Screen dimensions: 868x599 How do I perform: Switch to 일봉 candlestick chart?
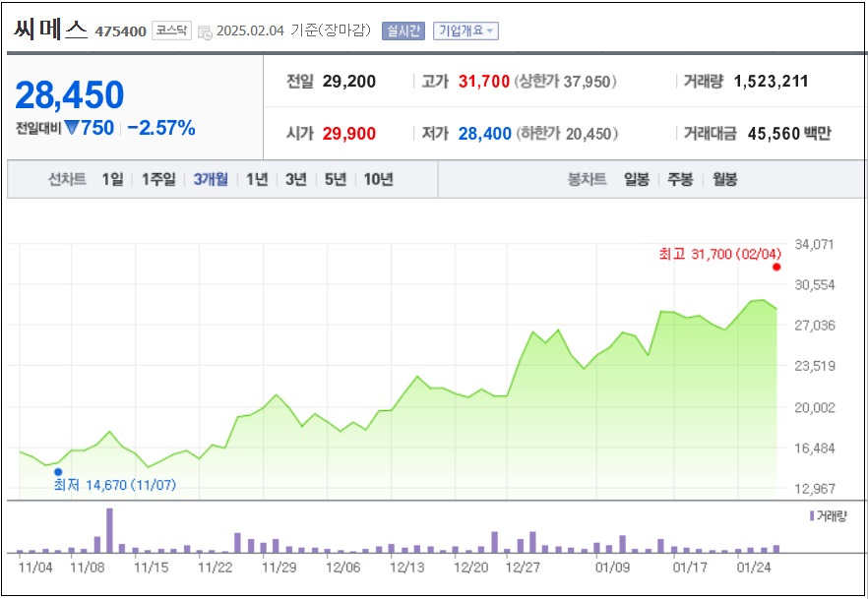pyautogui.click(x=636, y=179)
